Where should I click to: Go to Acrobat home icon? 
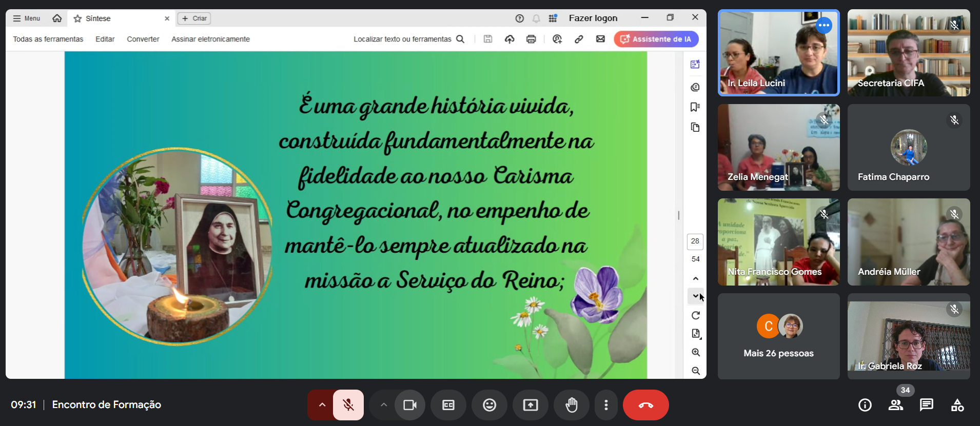pos(57,18)
